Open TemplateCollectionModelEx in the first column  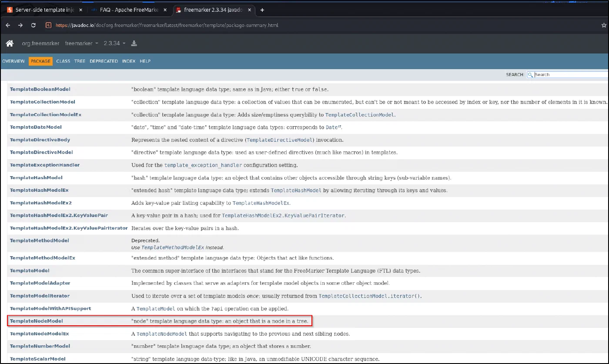pyautogui.click(x=46, y=114)
